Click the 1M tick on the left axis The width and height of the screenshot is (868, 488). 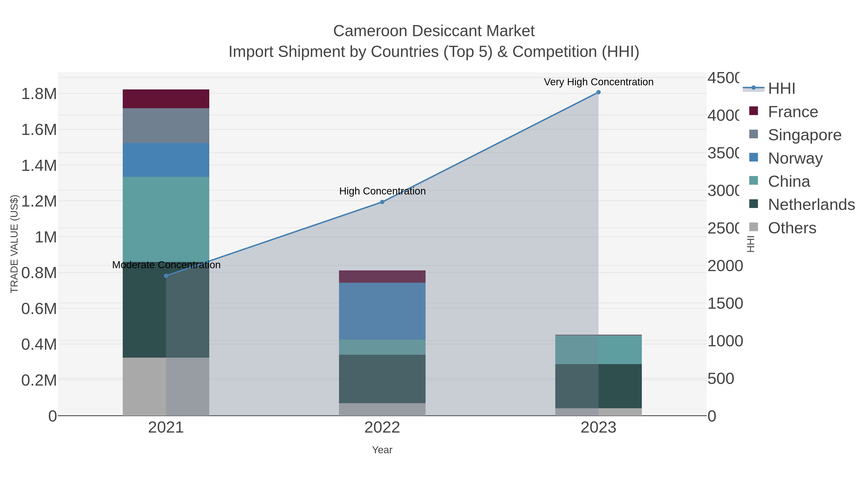tap(46, 237)
